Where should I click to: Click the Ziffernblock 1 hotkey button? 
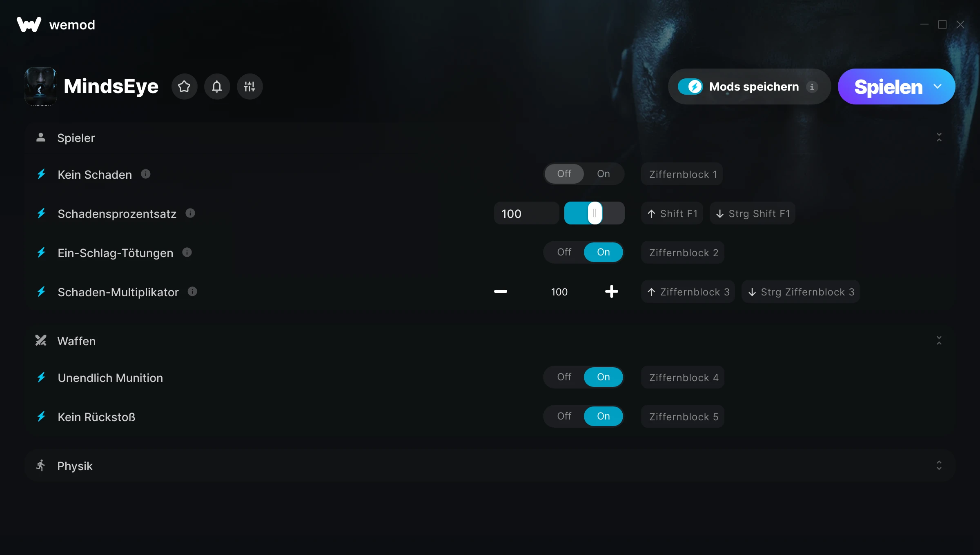682,174
